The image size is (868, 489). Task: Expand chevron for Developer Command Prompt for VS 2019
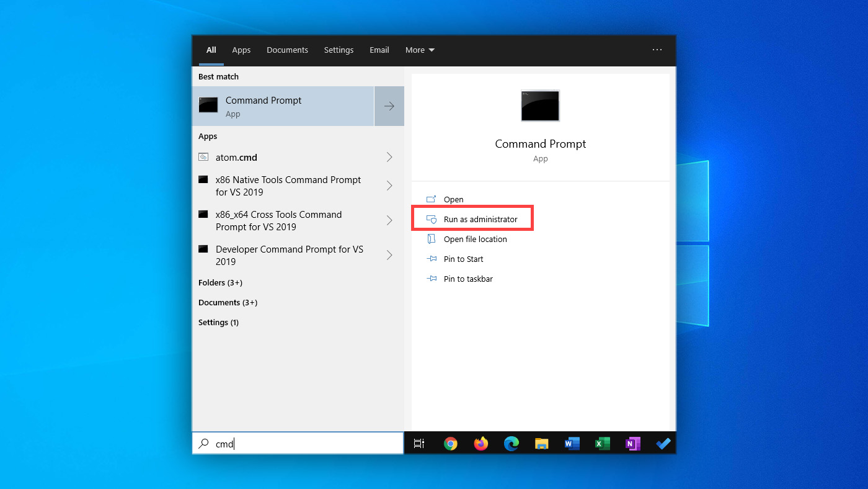click(389, 255)
